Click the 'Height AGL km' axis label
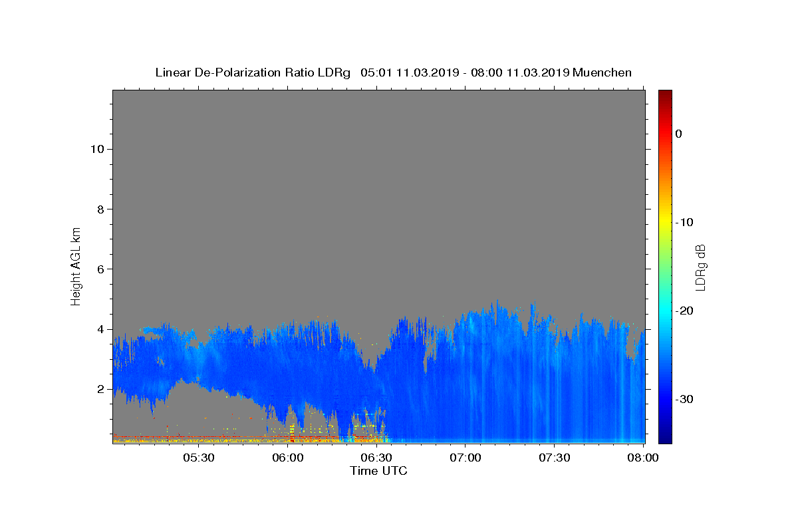 (76, 266)
